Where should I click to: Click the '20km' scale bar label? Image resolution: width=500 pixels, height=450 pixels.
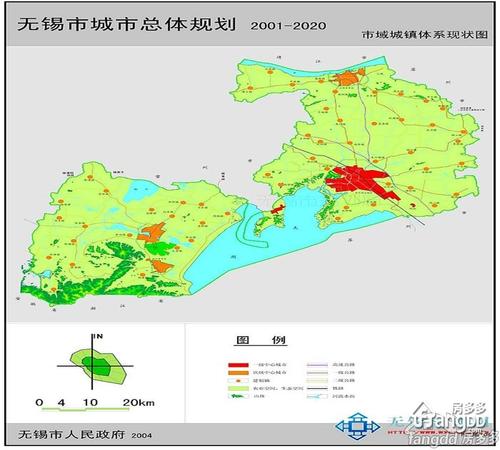point(139,403)
